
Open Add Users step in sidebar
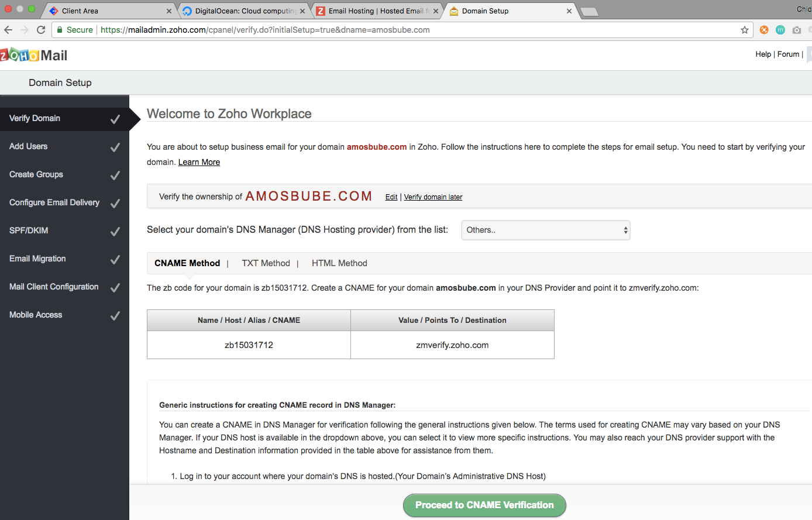(64, 147)
